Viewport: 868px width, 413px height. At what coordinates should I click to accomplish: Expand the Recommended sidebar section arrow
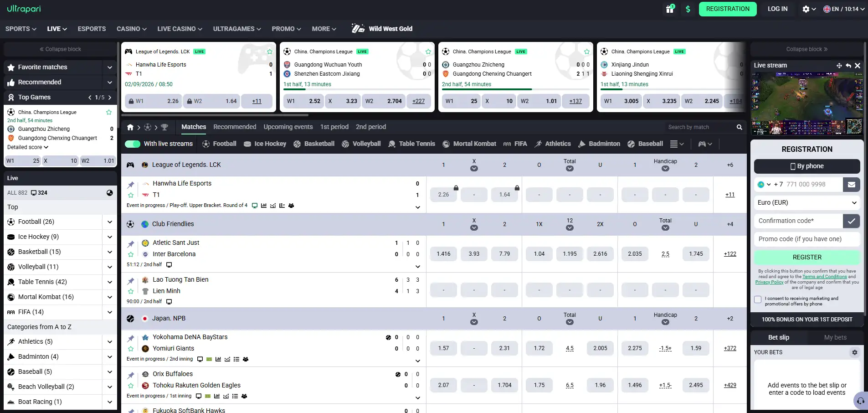pos(110,83)
